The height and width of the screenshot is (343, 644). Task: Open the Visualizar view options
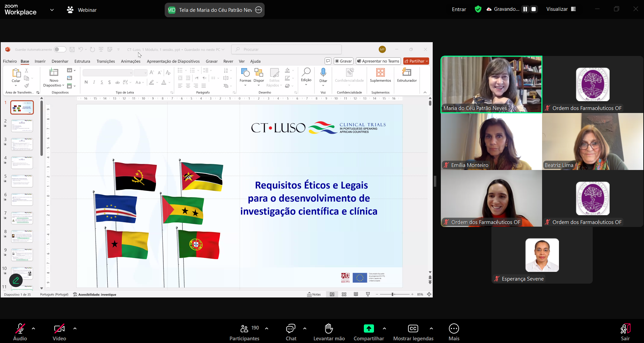(x=561, y=9)
